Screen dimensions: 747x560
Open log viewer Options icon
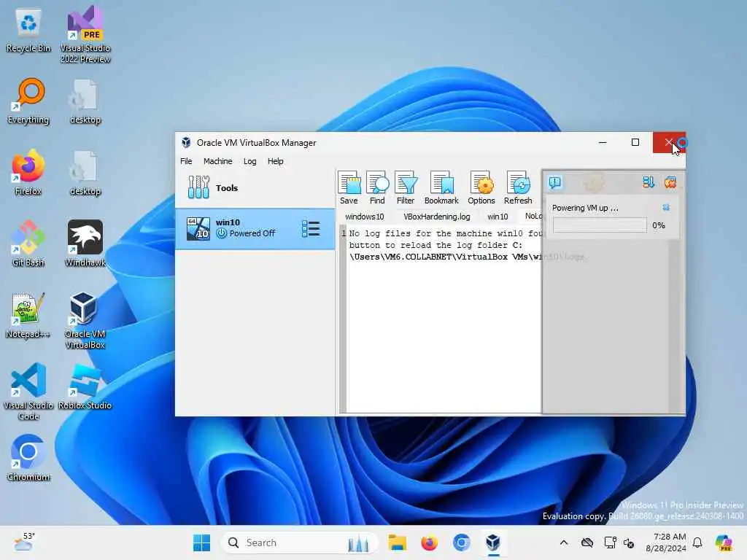(x=481, y=188)
